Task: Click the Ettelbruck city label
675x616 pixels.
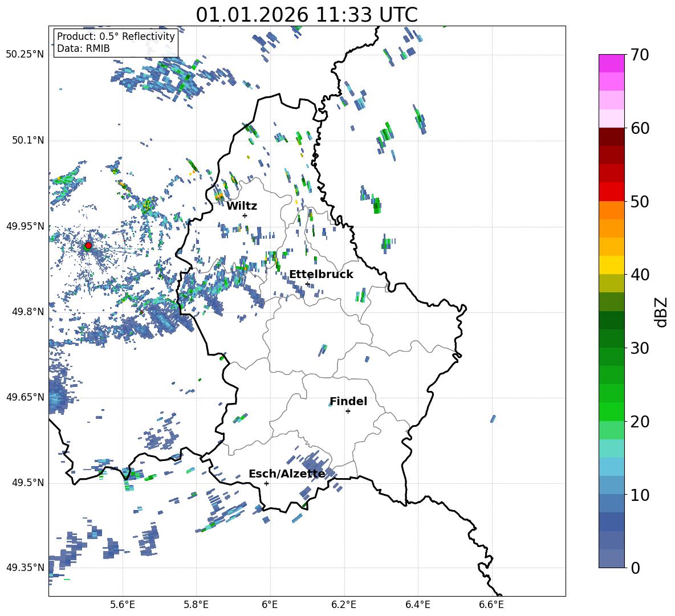Action: [321, 275]
